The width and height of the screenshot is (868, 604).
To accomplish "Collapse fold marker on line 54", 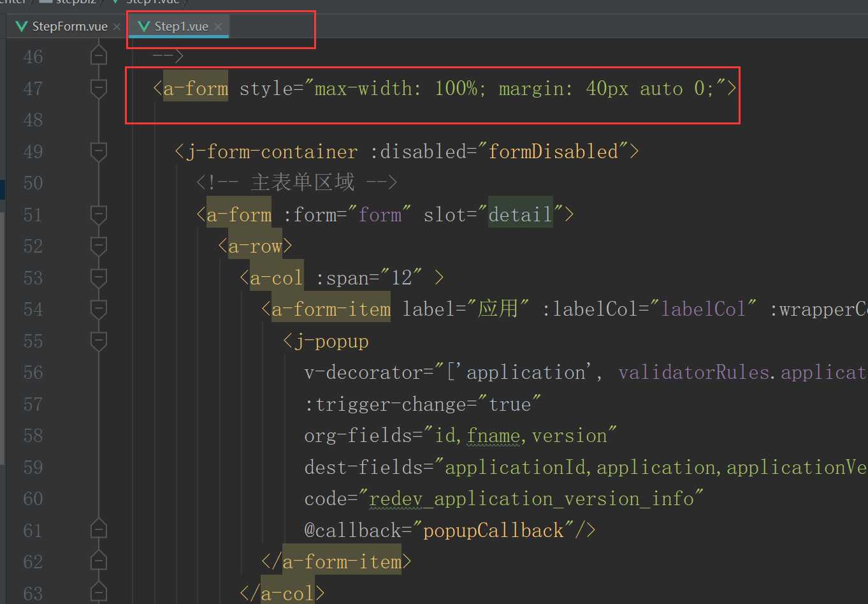I will pyautogui.click(x=98, y=309).
